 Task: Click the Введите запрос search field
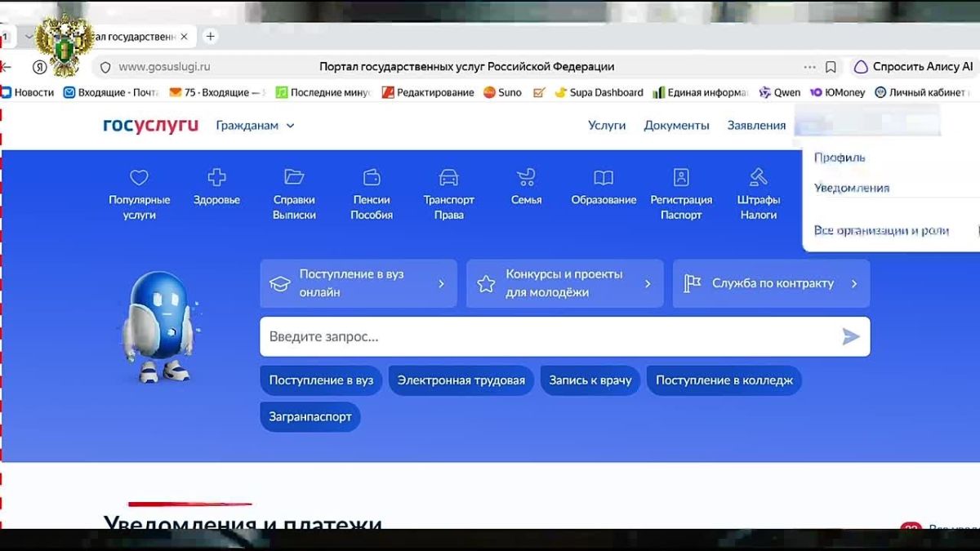click(x=565, y=336)
